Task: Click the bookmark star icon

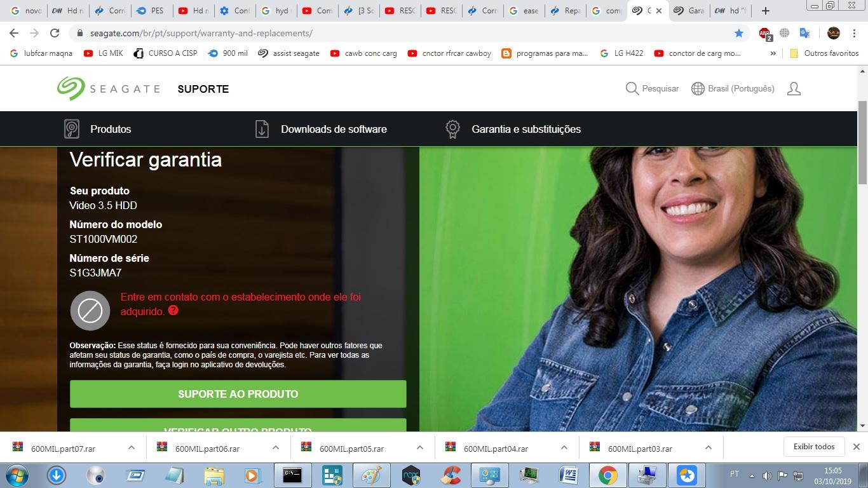Action: pos(738,33)
